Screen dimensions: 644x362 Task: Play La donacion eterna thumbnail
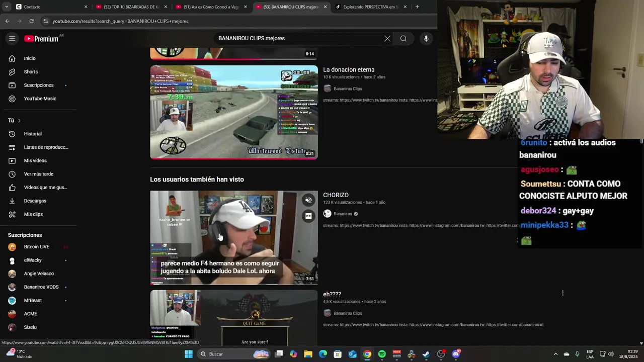click(x=234, y=112)
